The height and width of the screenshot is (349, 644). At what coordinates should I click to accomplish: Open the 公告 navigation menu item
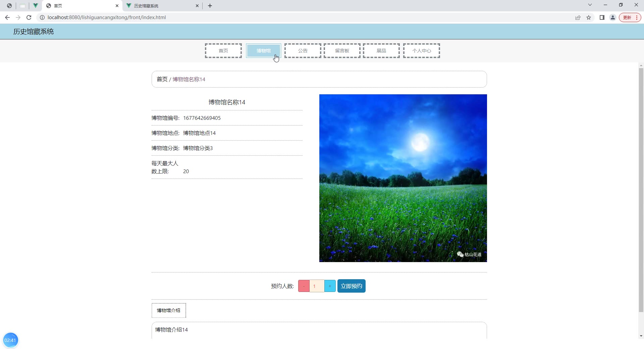tap(303, 51)
